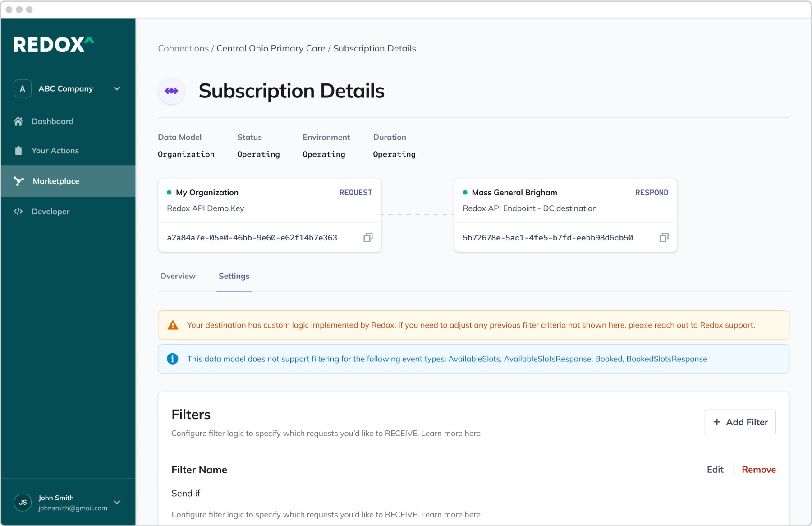Click johnsmith@gmail.com in the sidebar
The image size is (812, 526).
(73, 508)
